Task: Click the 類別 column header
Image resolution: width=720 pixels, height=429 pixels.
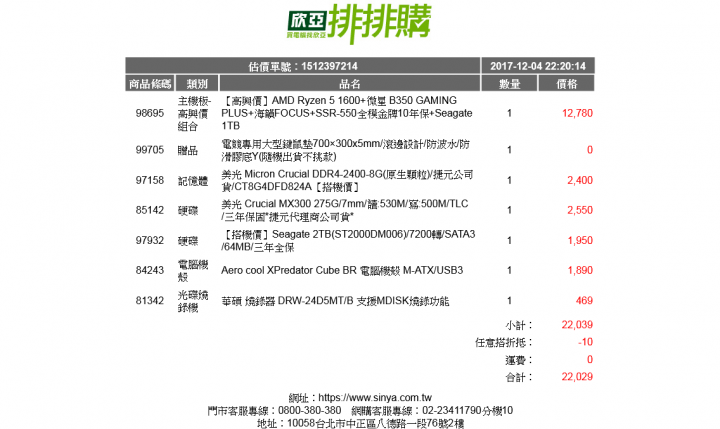Action: pos(197,84)
